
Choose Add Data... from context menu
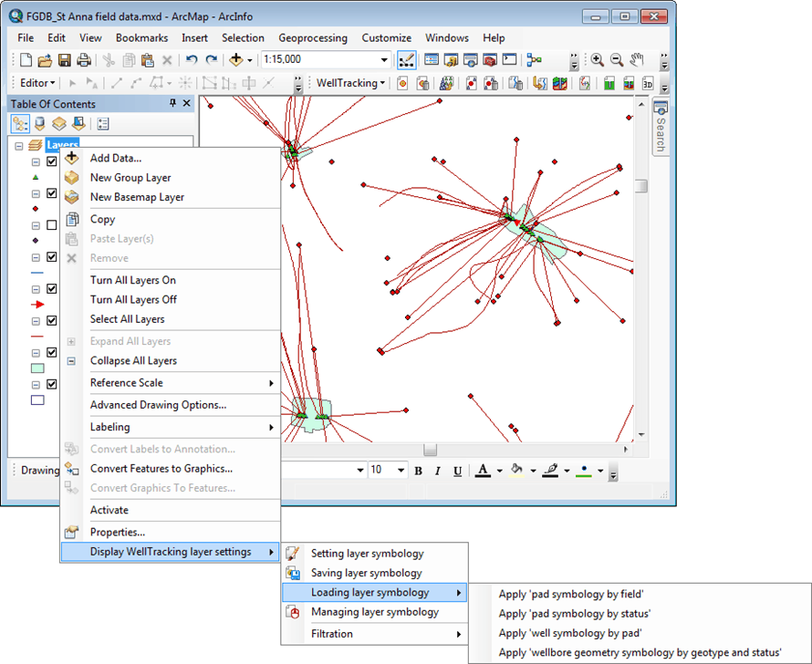coord(171,159)
